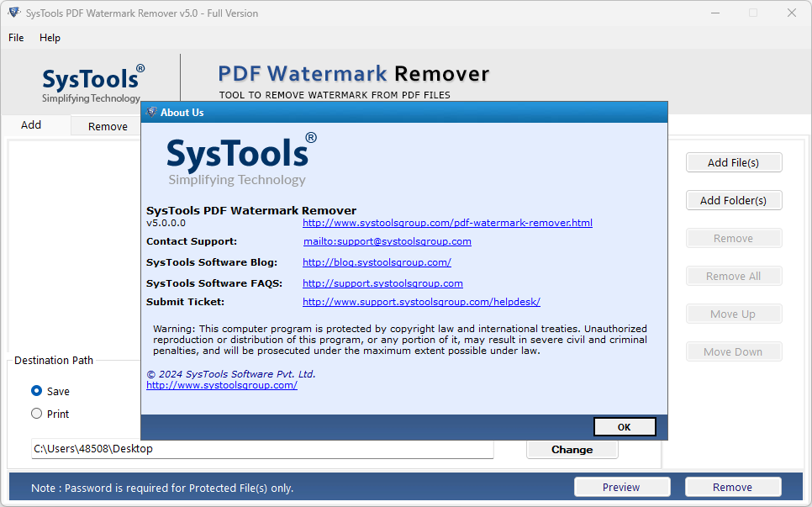Click the mailto support email link
812x507 pixels.
coord(388,241)
